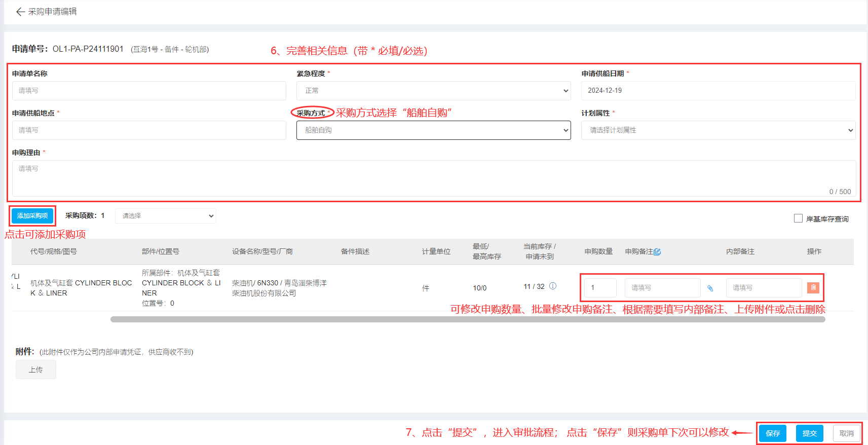Click the 内部备注 input in the item row
The height and width of the screenshot is (445, 868).
click(x=764, y=288)
